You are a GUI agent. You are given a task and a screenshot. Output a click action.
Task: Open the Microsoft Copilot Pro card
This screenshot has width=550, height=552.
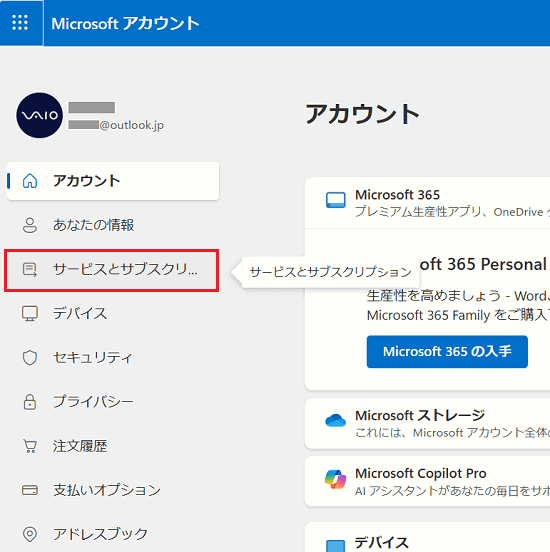click(x=427, y=482)
